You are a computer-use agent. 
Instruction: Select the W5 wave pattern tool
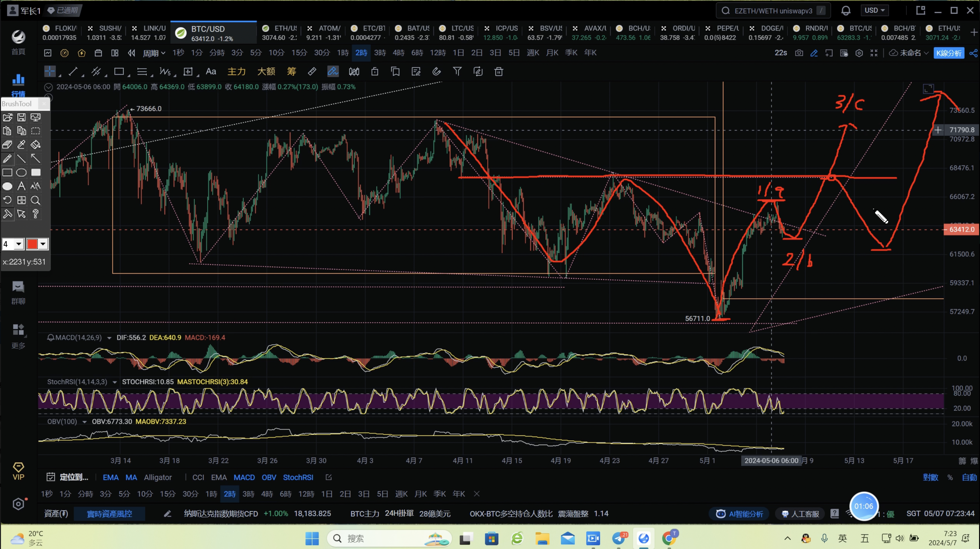tap(165, 71)
